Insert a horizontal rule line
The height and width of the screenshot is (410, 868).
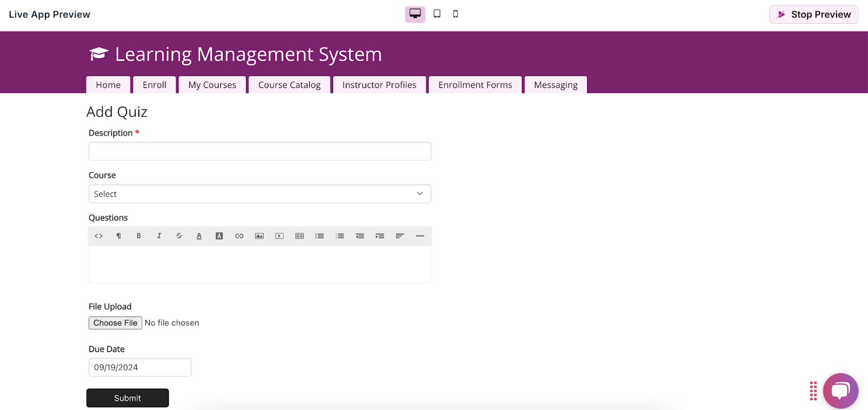pyautogui.click(x=420, y=236)
